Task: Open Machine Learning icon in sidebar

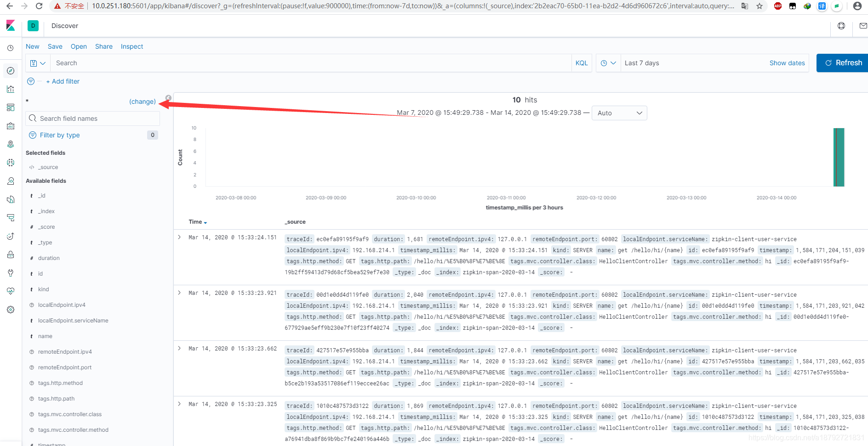Action: (11, 163)
